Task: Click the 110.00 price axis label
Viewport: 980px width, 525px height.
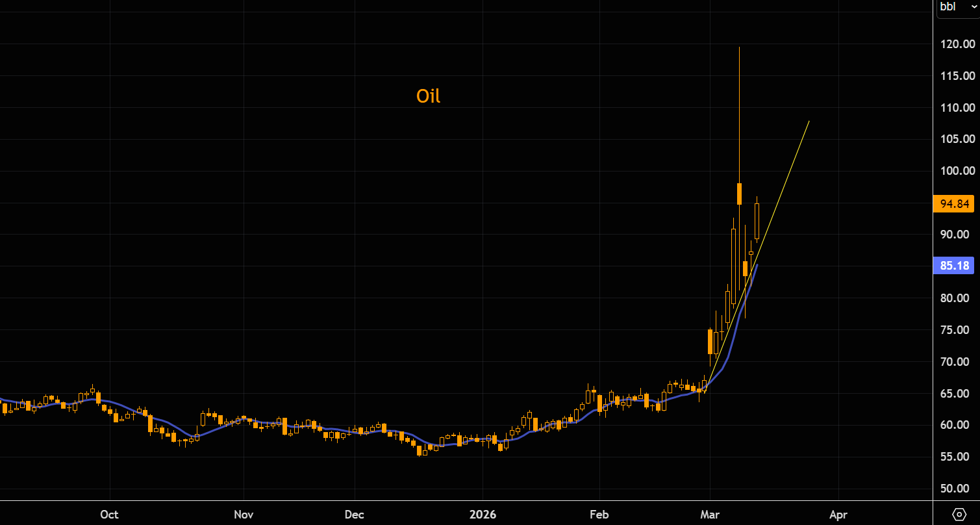Action: [958, 108]
